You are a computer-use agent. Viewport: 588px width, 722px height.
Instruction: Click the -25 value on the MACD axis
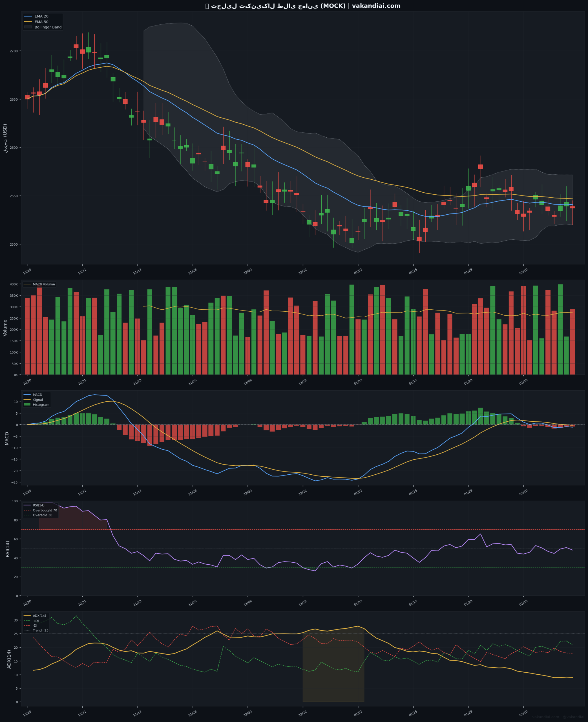(15, 483)
